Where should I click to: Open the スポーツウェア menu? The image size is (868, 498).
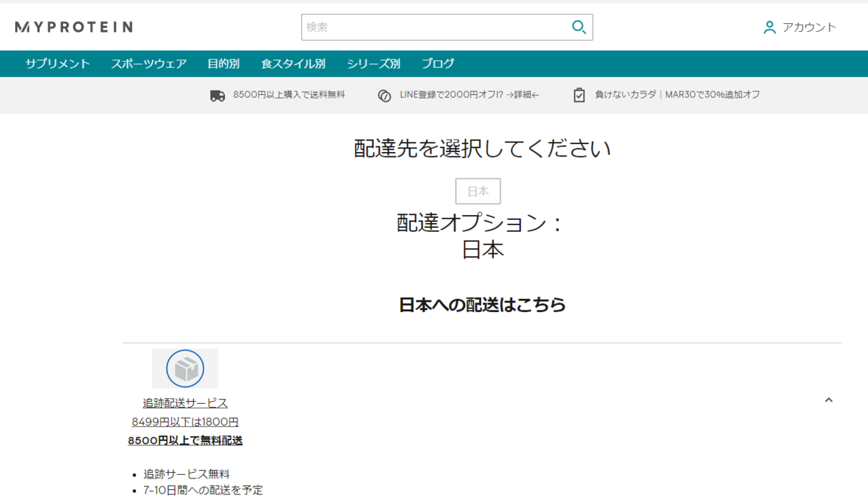148,64
